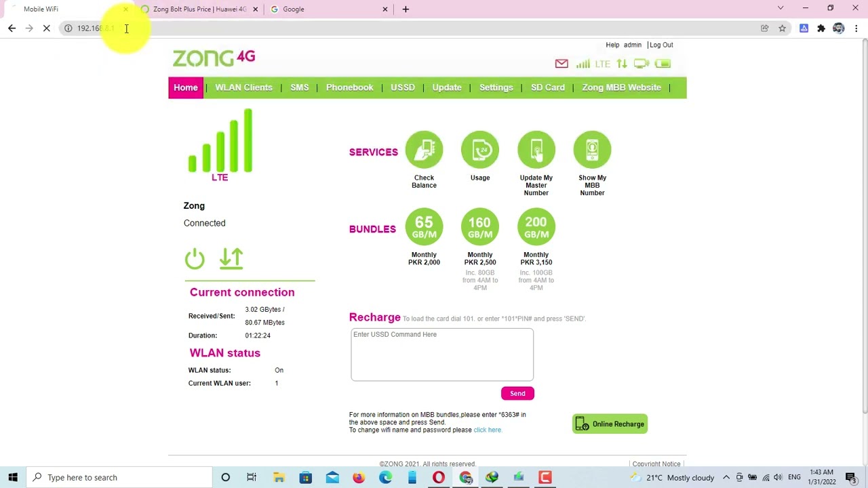The height and width of the screenshot is (488, 868).
Task: Open File Explorer from the taskbar
Action: click(x=279, y=477)
